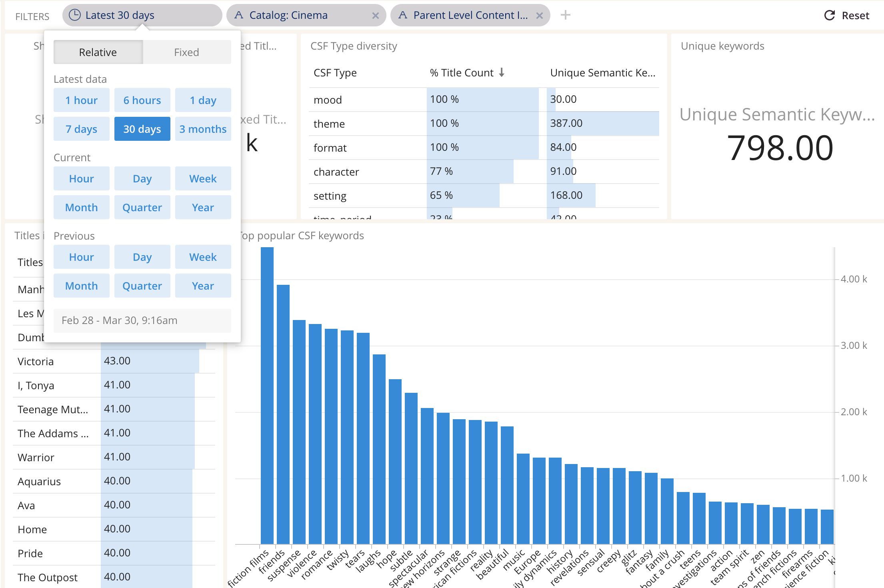The image size is (884, 588).
Task: Select latest 7 days range
Action: point(82,129)
